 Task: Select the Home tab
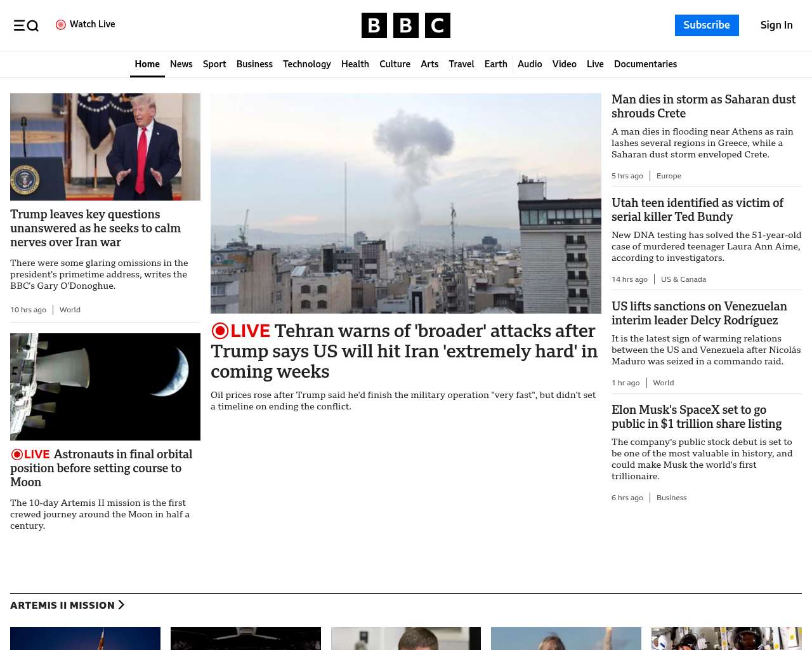tap(147, 64)
